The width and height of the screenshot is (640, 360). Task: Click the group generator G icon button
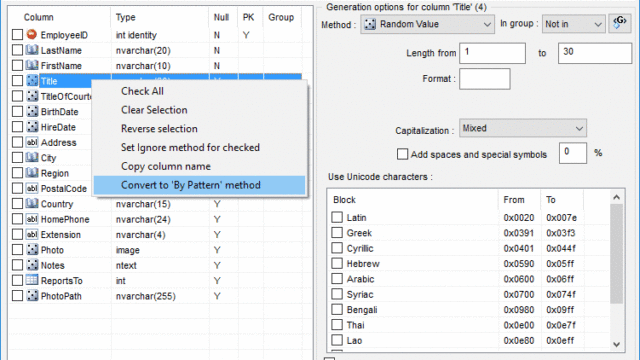click(x=620, y=23)
